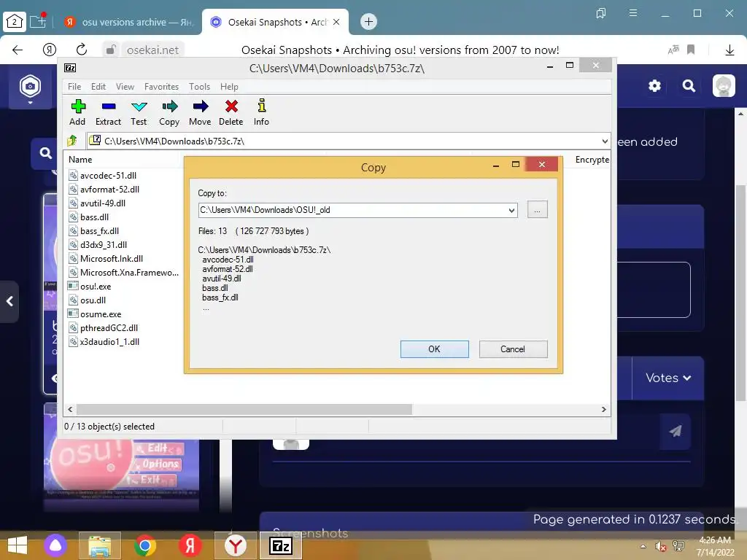Cancel the Copy dialog
Image resolution: width=747 pixels, height=560 pixels.
513,349
